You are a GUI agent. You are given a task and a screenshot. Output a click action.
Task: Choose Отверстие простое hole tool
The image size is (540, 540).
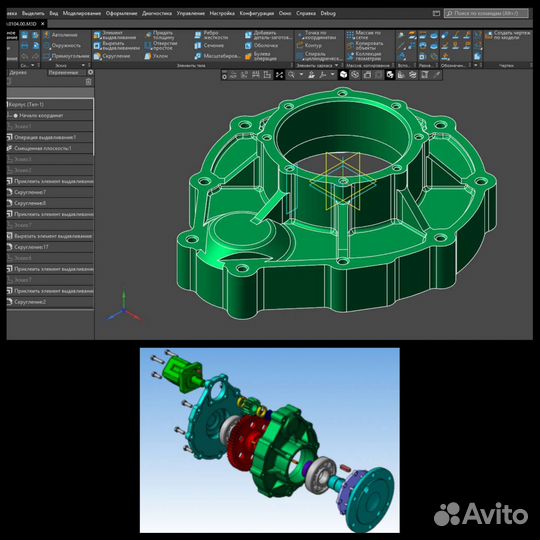pyautogui.click(x=161, y=46)
